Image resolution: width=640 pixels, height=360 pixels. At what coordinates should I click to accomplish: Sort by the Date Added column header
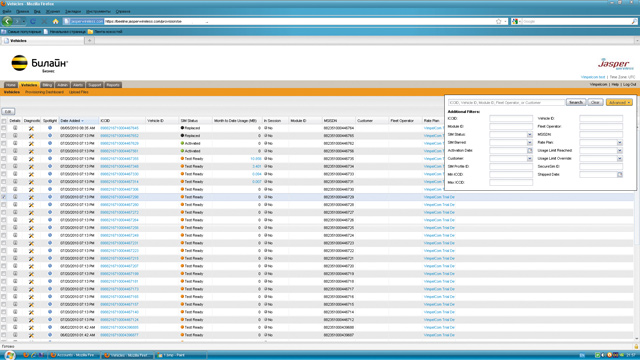point(71,121)
